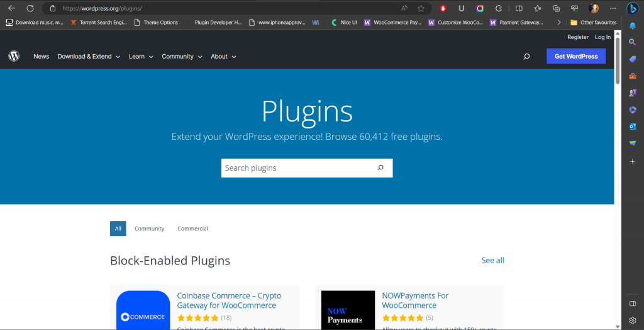The image size is (644, 330).
Task: Open the Favourites list icon
Action: pyautogui.click(x=538, y=8)
